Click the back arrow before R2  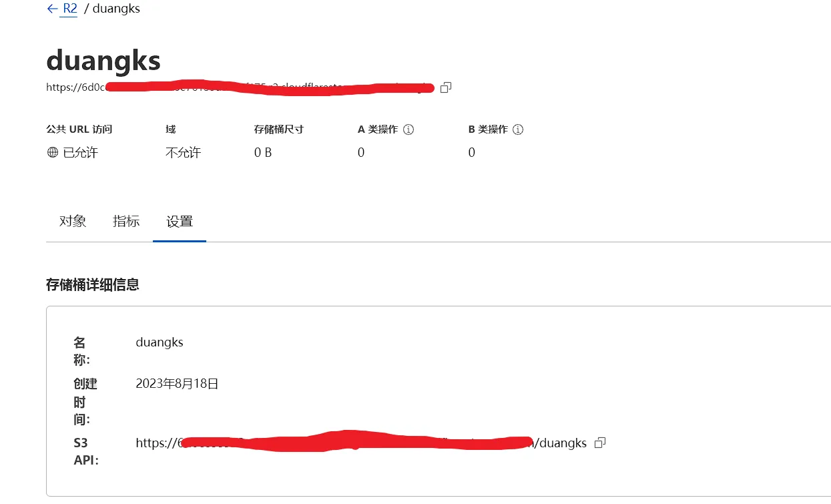coord(52,9)
